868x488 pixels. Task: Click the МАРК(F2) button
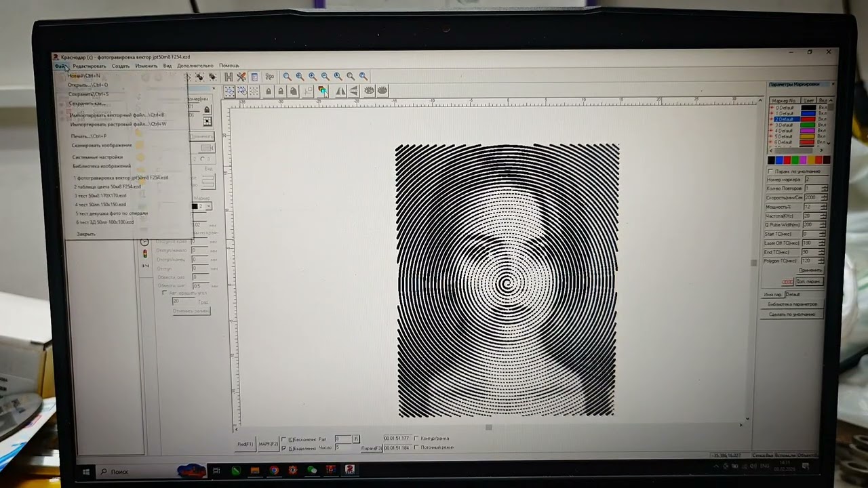click(269, 444)
